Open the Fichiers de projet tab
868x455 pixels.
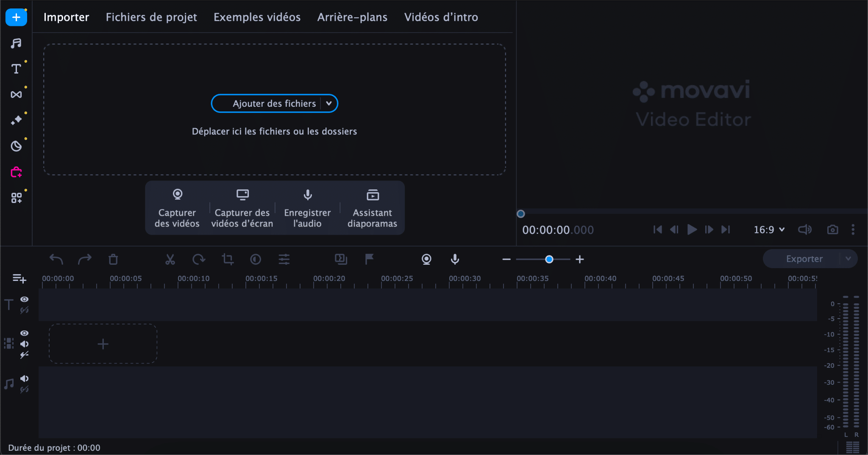click(151, 17)
